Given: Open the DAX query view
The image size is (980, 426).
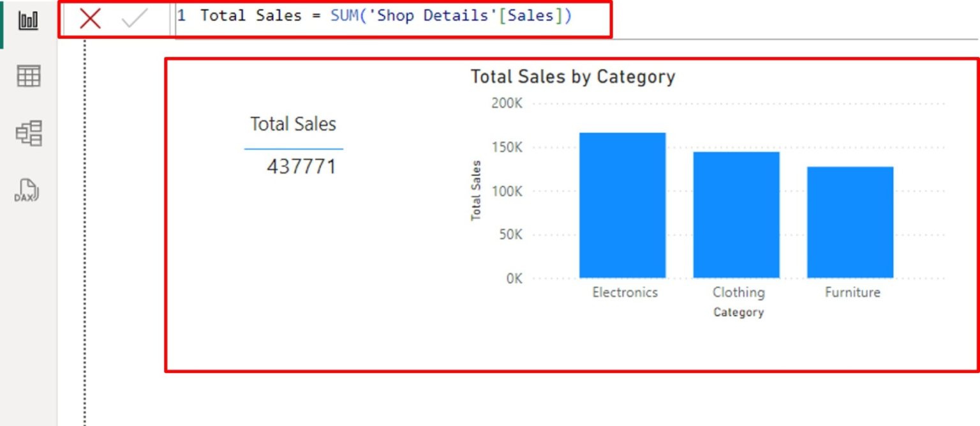Looking at the screenshot, I should tap(26, 189).
